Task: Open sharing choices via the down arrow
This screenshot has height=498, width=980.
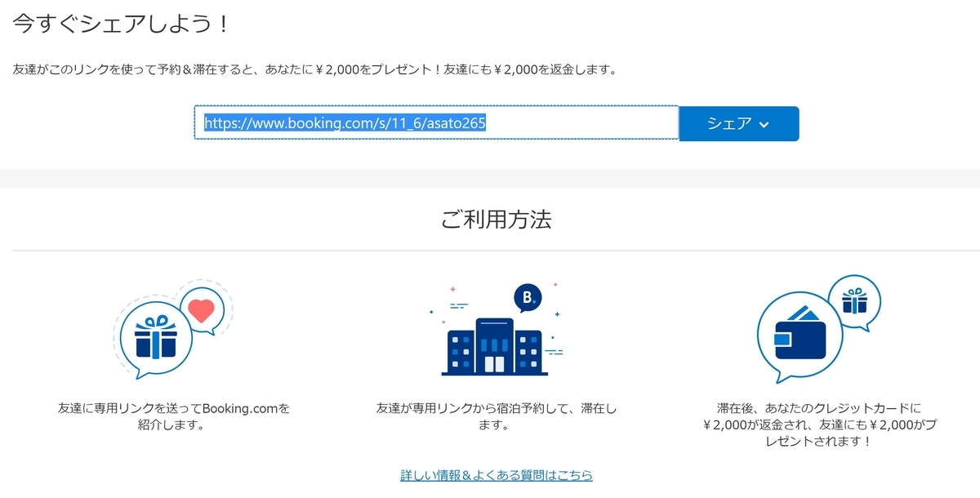Action: [764, 124]
